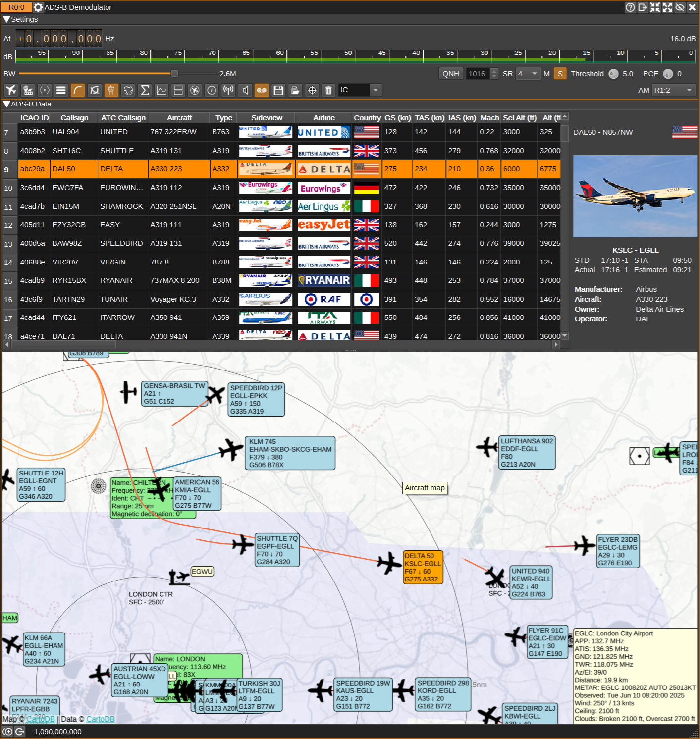Collapse the ADS-B Data section
Viewport: 700px width, 739px height.
coord(6,104)
